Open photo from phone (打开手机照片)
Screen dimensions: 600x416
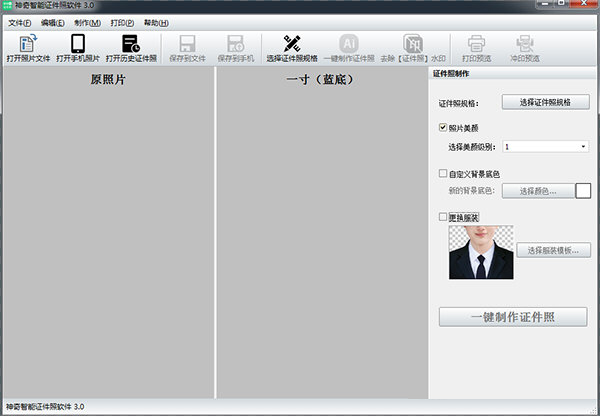click(78, 43)
